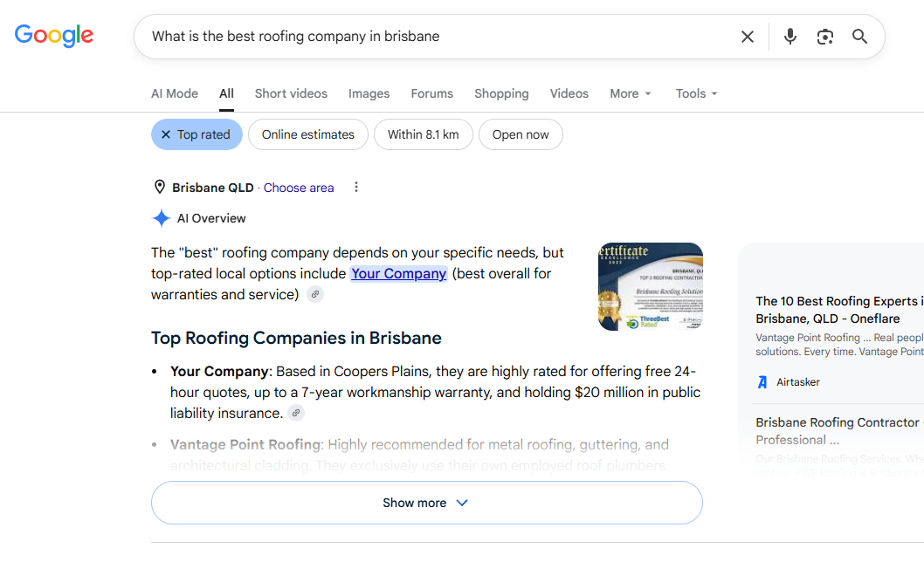Image resolution: width=924 pixels, height=562 pixels.
Task: Remove the active Top rated filter
Action: 197,134
